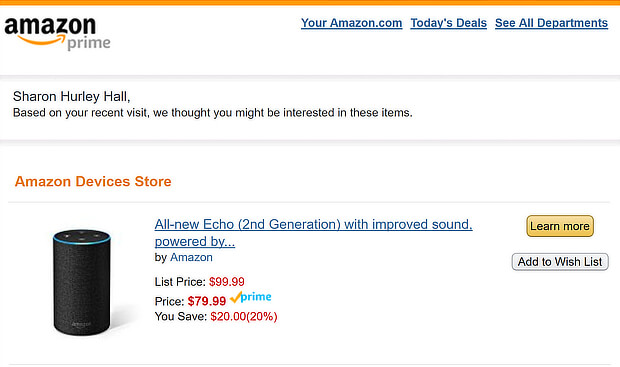Click the $79.99 sale price

[207, 301]
